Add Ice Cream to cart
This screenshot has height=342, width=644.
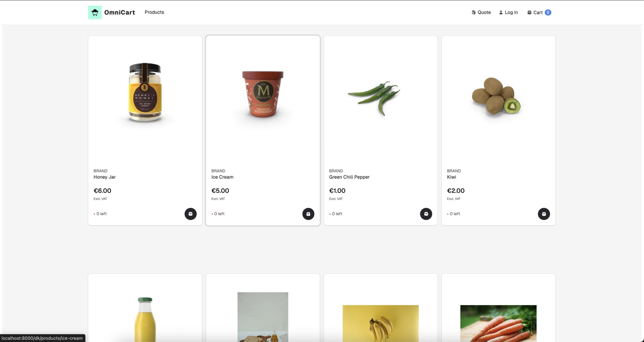308,214
